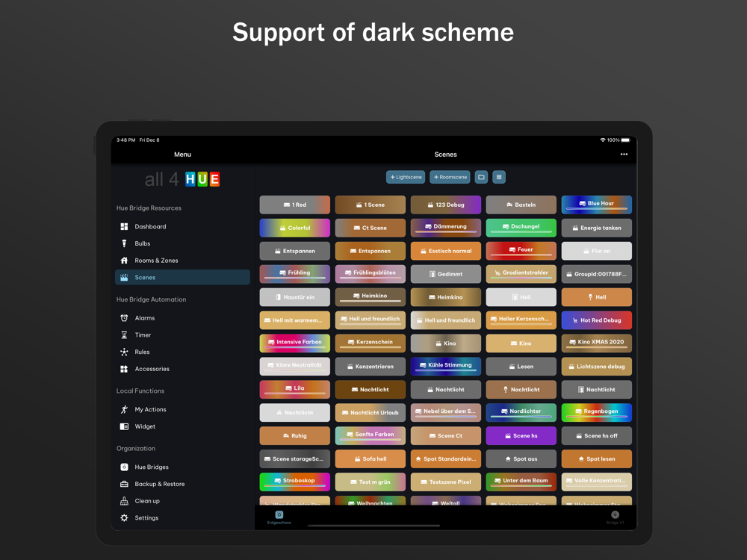
Task: Open Dashboard in the sidebar
Action: pyautogui.click(x=182, y=227)
